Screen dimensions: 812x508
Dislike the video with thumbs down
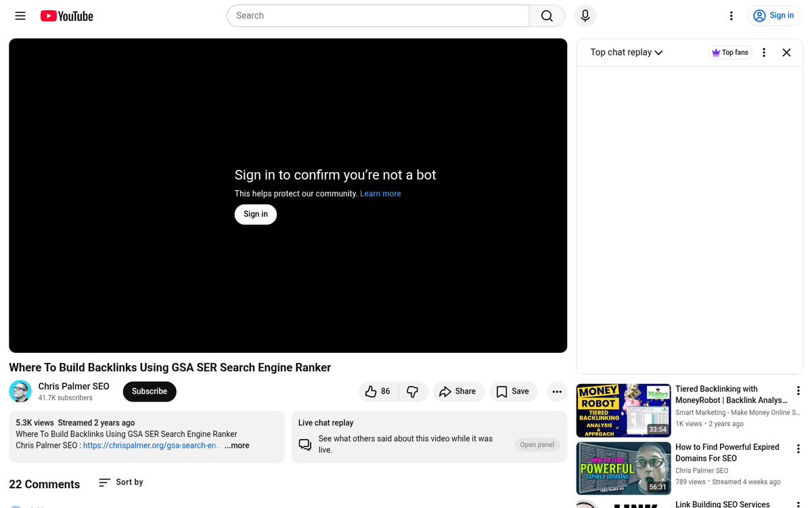(x=413, y=391)
